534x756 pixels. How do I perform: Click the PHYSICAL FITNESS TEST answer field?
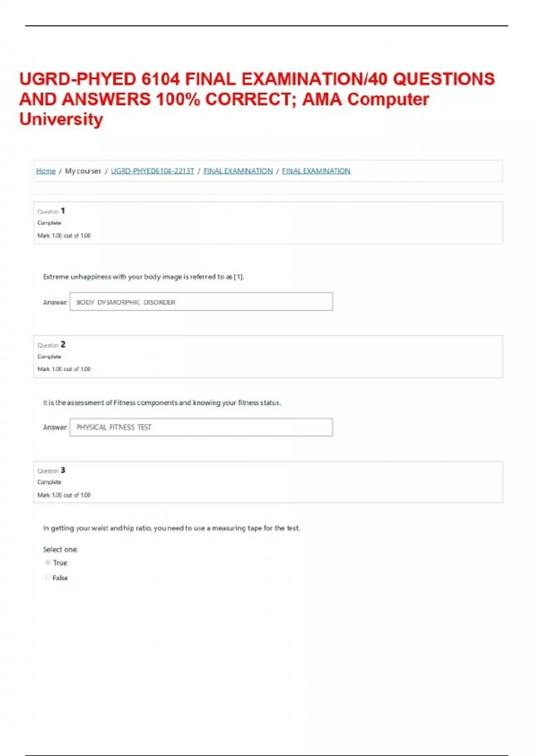pyautogui.click(x=200, y=427)
